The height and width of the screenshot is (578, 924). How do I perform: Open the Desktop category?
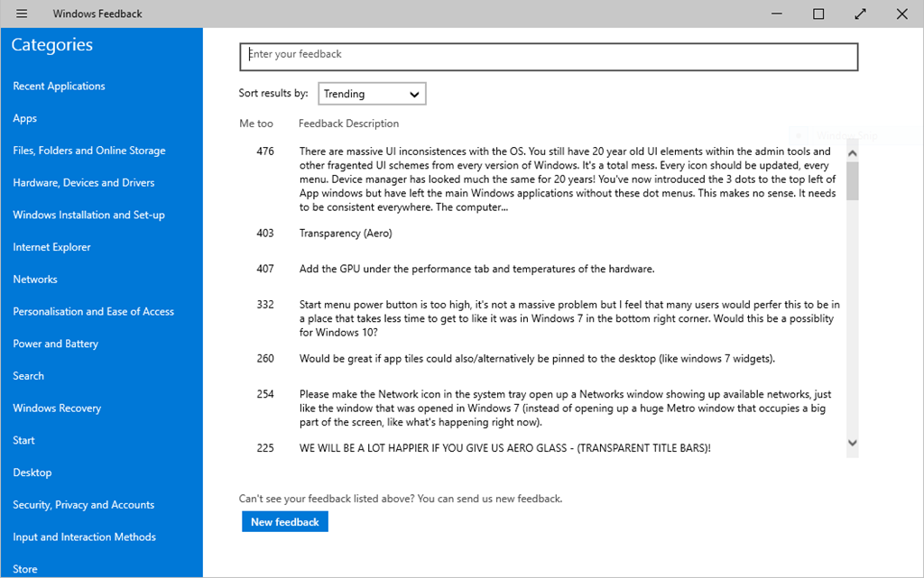(32, 472)
